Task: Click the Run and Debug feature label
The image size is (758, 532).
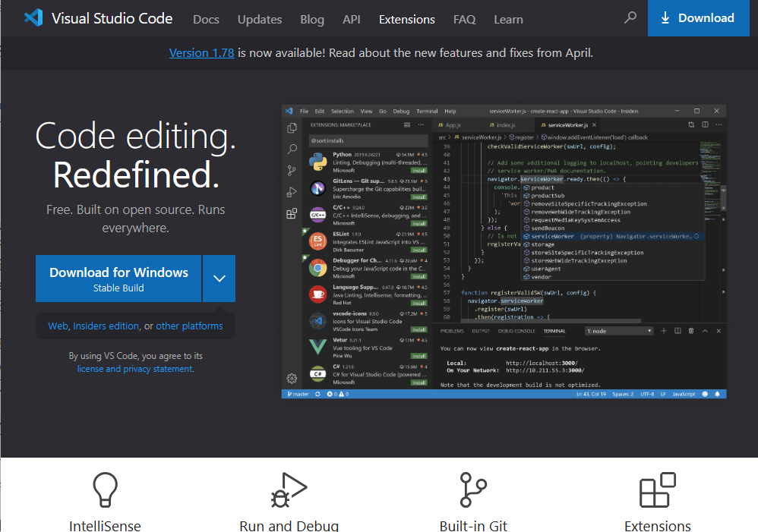Action: click(289, 526)
